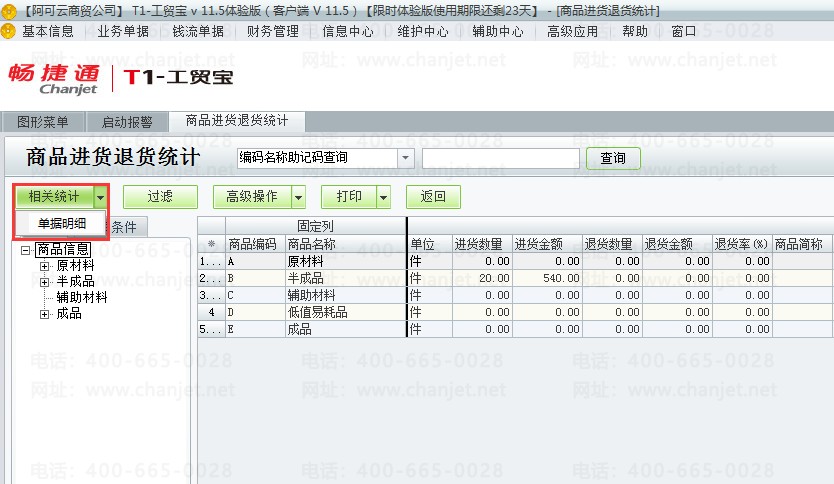Choose 单据明细 from the dropdown menu
The width and height of the screenshot is (834, 484).
(61, 223)
